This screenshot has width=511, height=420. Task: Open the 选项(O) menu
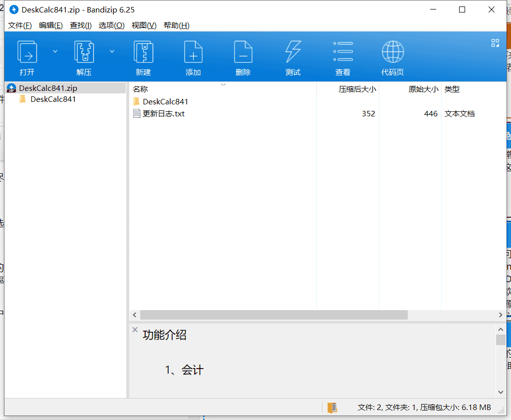tap(111, 25)
